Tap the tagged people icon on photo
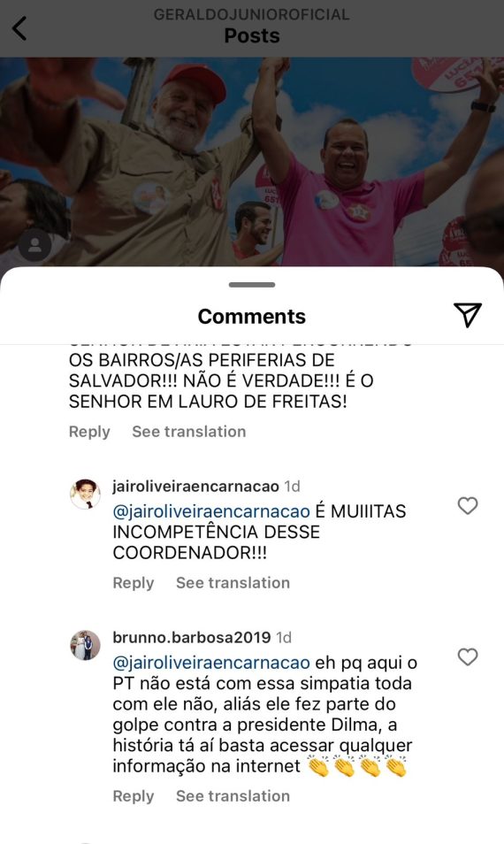Image resolution: width=504 pixels, height=844 pixels. coord(35,245)
